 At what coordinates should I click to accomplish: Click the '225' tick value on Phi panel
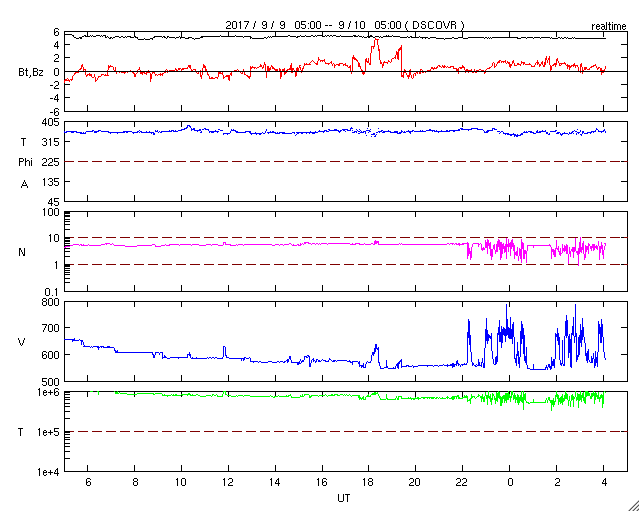pyautogui.click(x=51, y=162)
